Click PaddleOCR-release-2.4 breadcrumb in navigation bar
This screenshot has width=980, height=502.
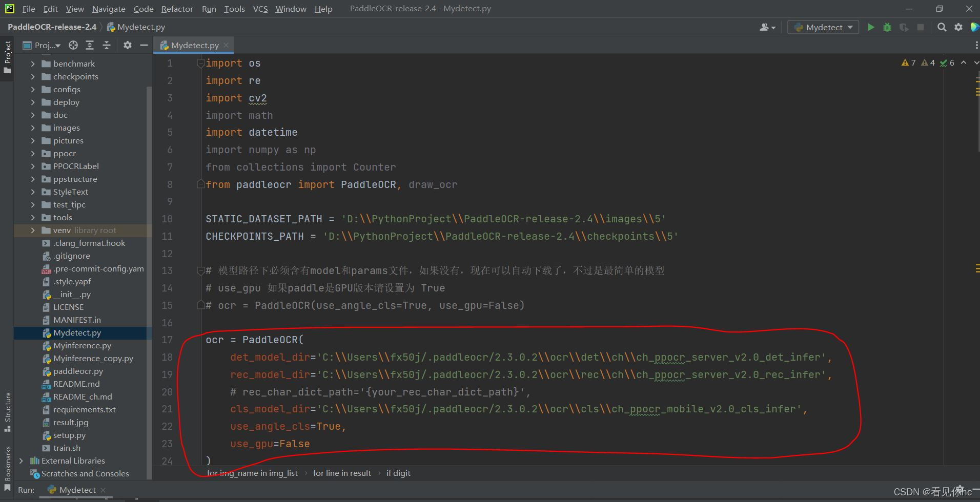(52, 27)
